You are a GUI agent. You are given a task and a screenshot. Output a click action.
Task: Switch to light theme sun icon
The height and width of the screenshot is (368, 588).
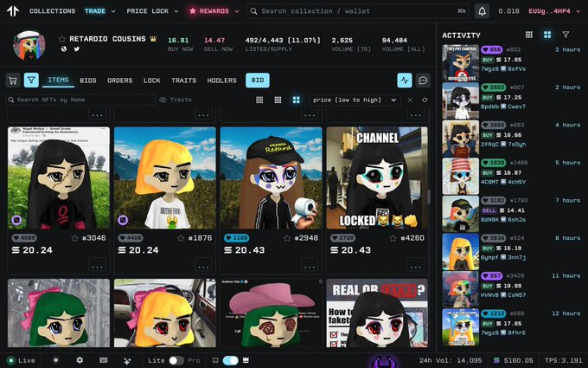coord(56,360)
